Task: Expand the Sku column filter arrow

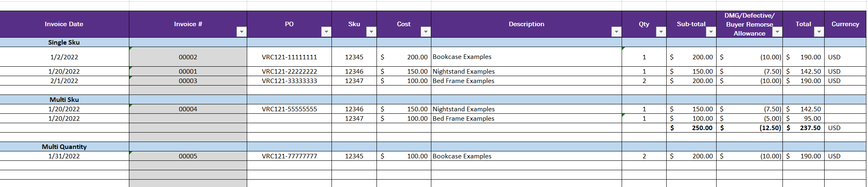Action: click(371, 32)
